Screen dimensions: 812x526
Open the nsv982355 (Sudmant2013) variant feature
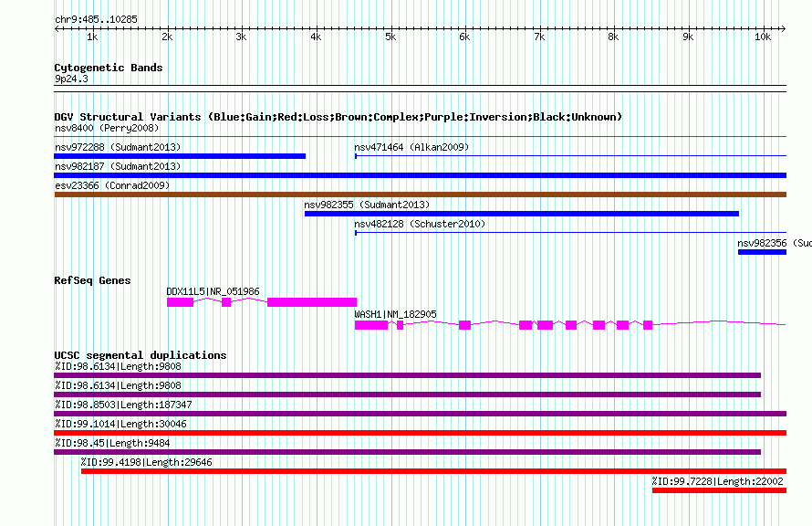522,214
